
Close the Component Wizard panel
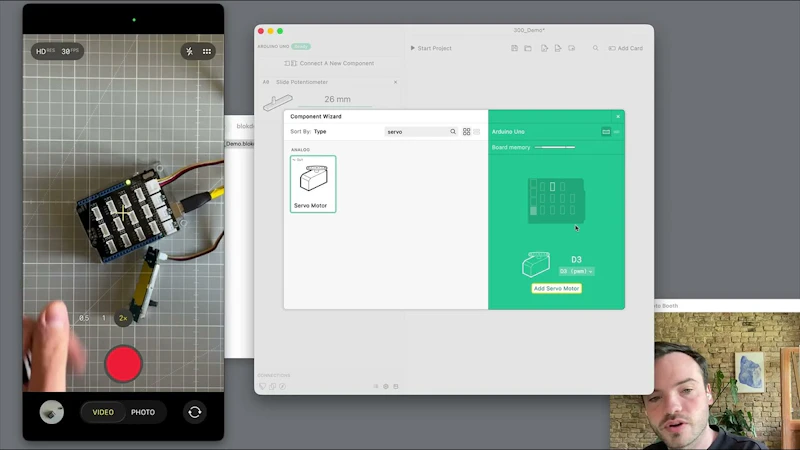(618, 116)
